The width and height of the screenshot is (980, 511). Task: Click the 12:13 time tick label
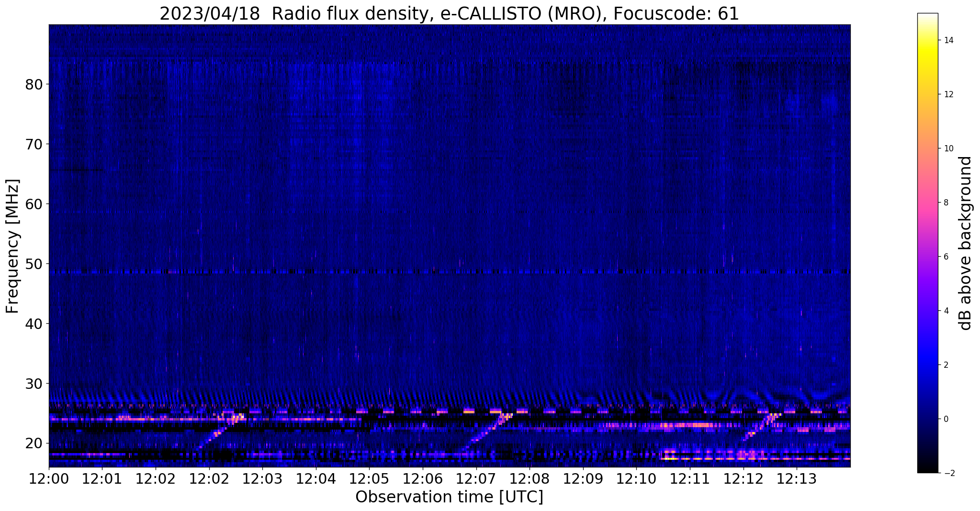(796, 479)
